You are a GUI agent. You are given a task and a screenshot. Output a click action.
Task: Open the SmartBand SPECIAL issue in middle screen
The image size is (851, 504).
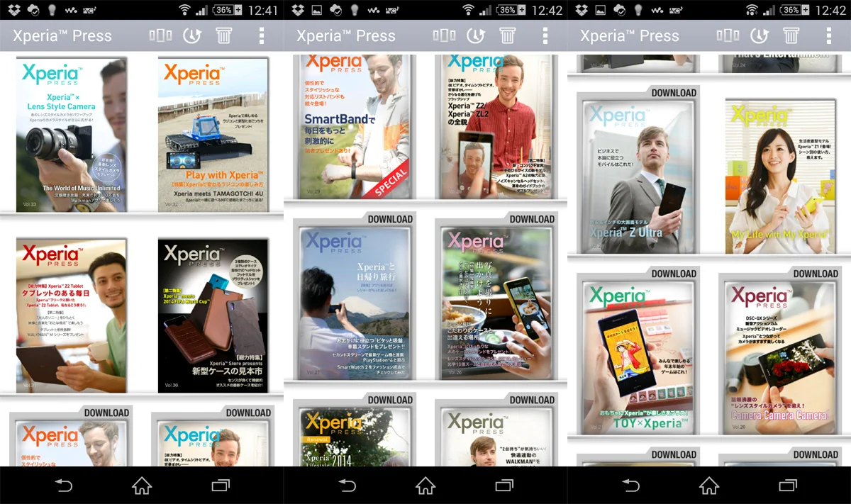point(355,126)
